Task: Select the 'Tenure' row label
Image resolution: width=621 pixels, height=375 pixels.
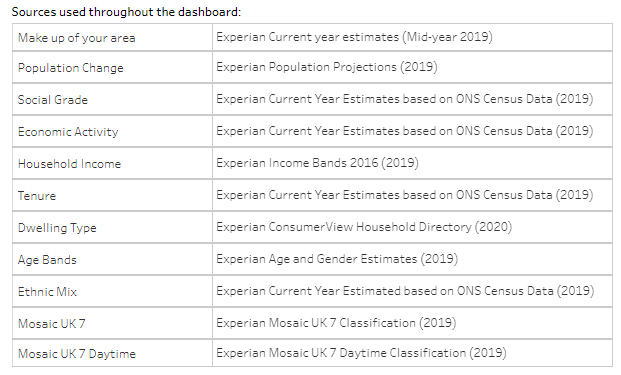Action: click(x=112, y=196)
